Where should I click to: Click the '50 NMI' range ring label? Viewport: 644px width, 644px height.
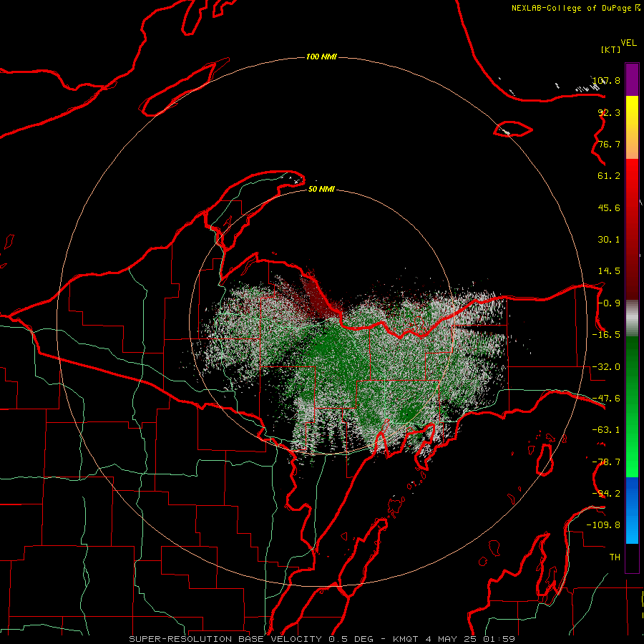click(x=321, y=189)
